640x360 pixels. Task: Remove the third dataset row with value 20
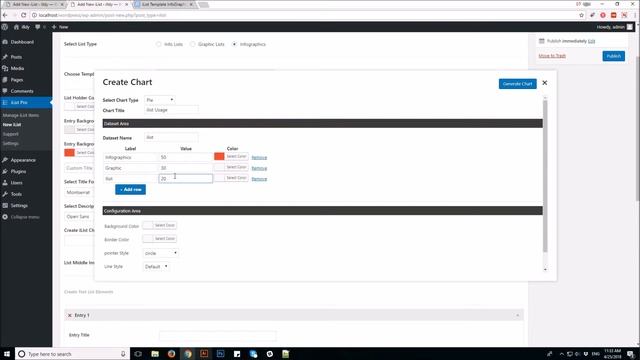259,179
